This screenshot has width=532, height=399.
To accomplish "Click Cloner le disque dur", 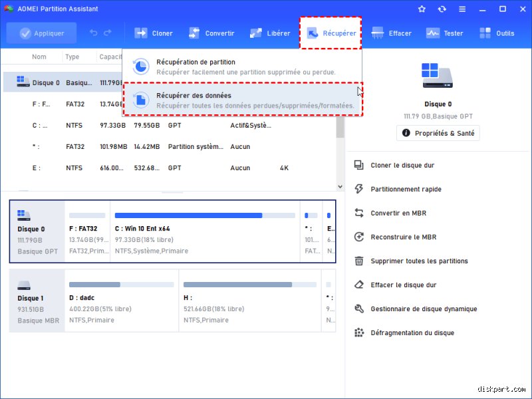I will pos(402,165).
